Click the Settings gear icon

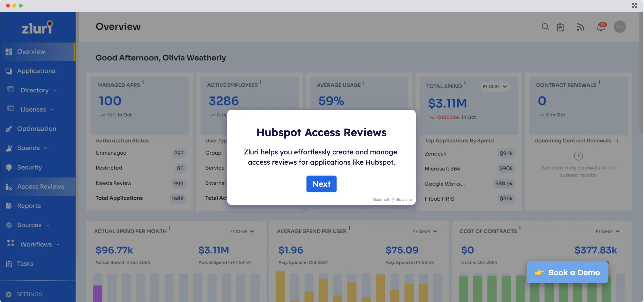[x=8, y=294]
